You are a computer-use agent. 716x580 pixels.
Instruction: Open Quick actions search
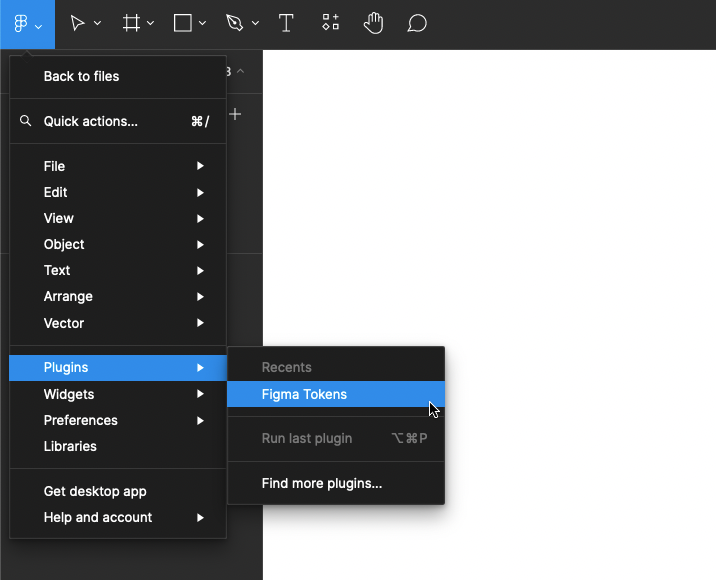tap(118, 121)
